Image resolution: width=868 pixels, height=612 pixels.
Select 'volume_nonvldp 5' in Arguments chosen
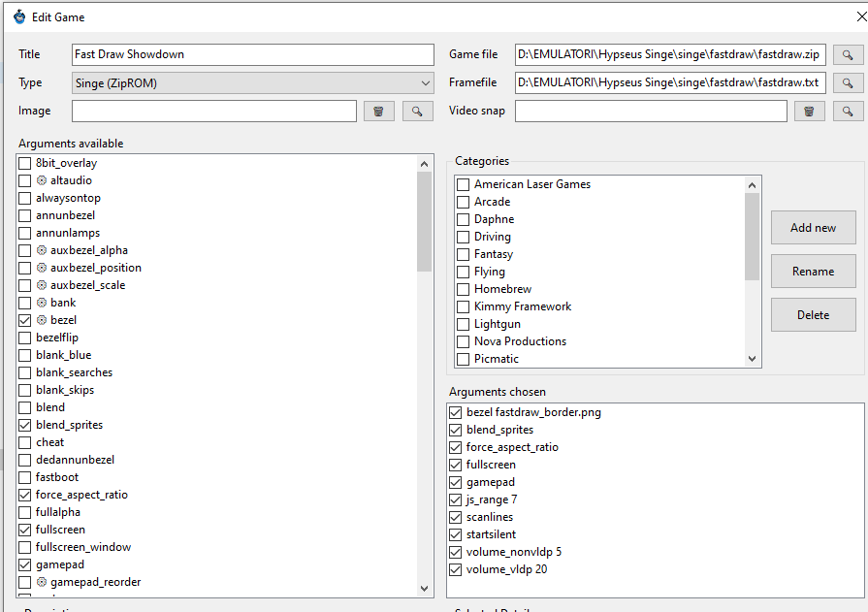514,552
